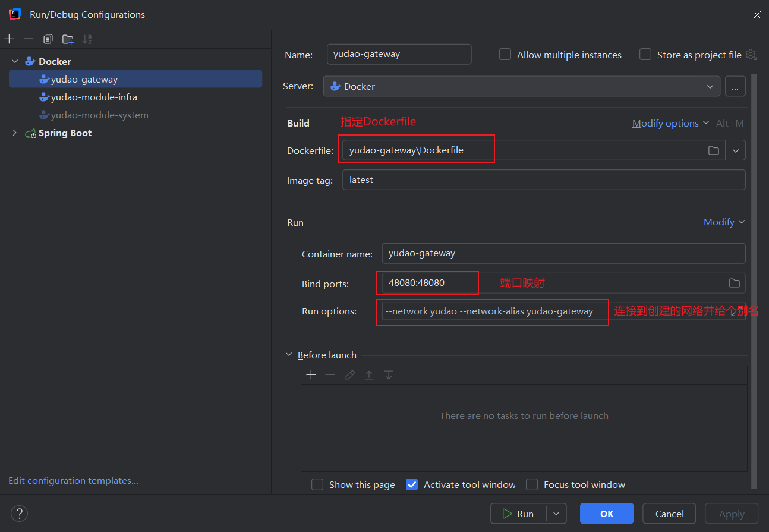This screenshot has width=769, height=532.
Task: Move Before launch task down
Action: coord(389,375)
